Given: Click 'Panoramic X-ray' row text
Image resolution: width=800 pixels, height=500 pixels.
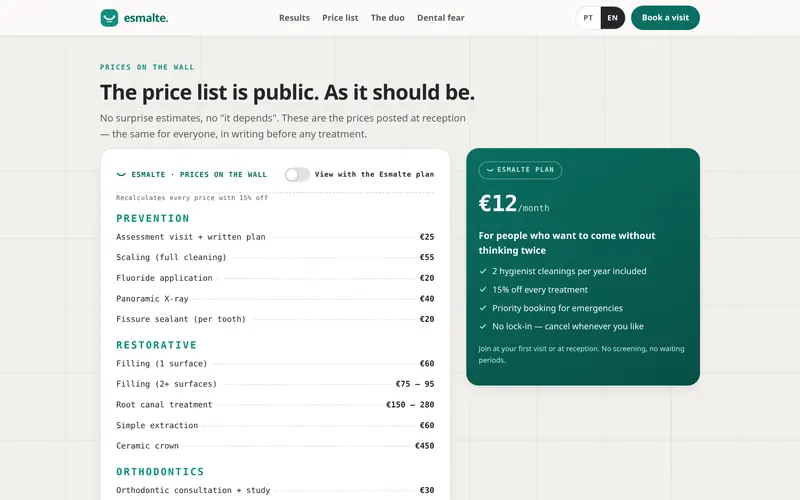Looking at the screenshot, I should pyautogui.click(x=152, y=298).
